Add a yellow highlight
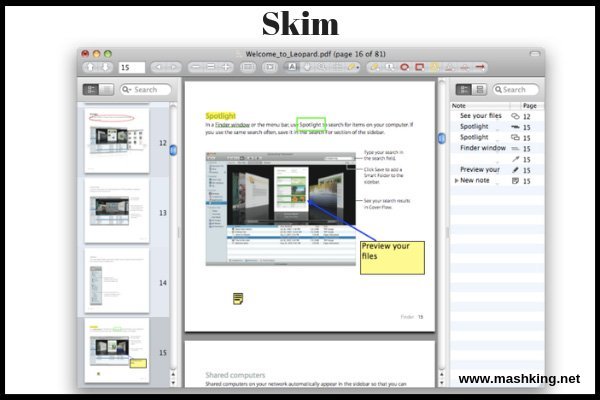 (x=434, y=67)
